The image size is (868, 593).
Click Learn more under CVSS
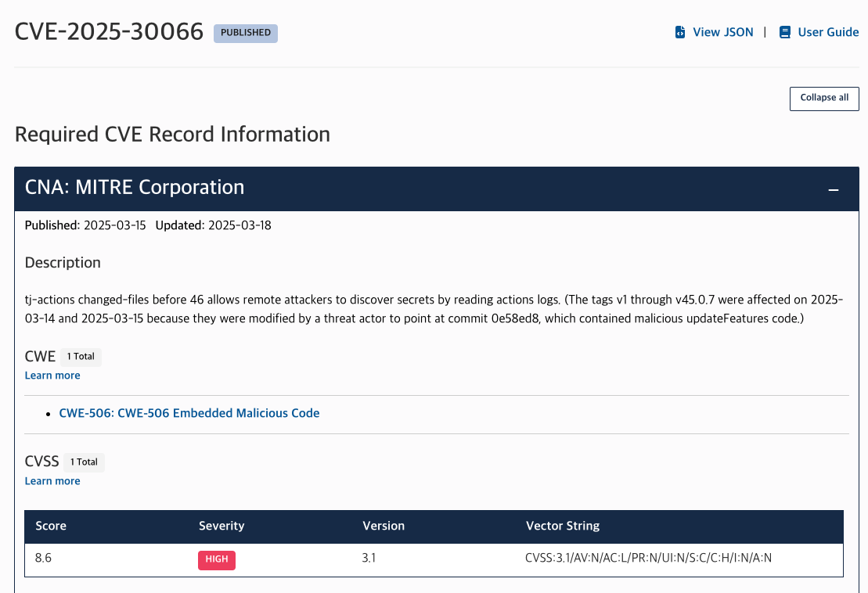click(x=52, y=480)
